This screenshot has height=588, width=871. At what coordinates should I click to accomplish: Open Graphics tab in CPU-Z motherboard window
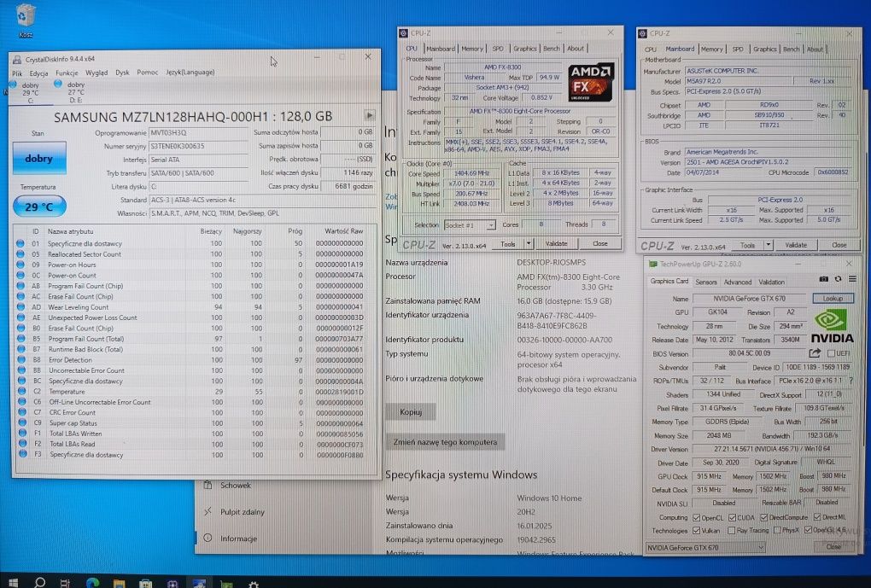(765, 49)
